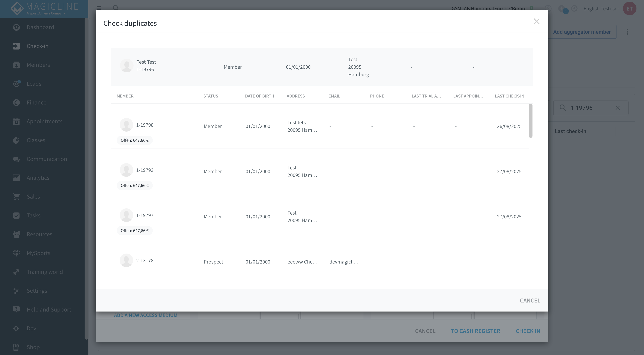Image resolution: width=644 pixels, height=355 pixels.
Task: Click the Leads target icon
Action: 16,83
